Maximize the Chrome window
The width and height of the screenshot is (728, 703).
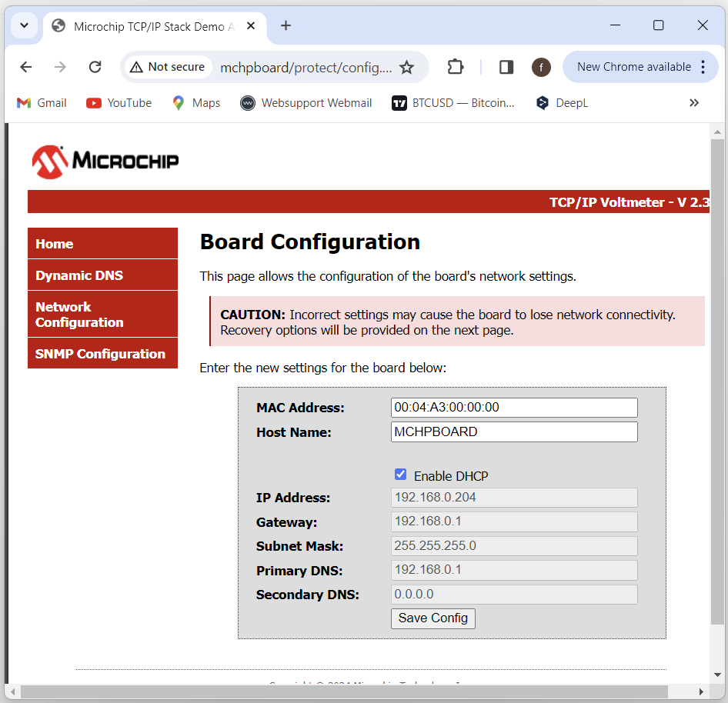point(659,25)
